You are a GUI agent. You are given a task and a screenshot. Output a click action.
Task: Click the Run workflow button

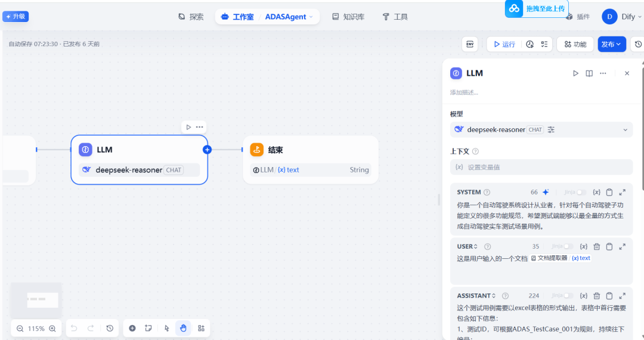504,44
